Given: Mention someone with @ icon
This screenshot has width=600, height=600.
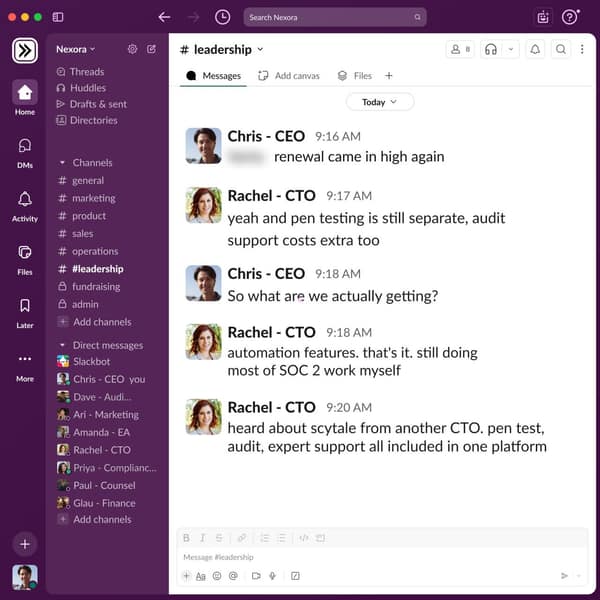Looking at the screenshot, I should tap(233, 576).
